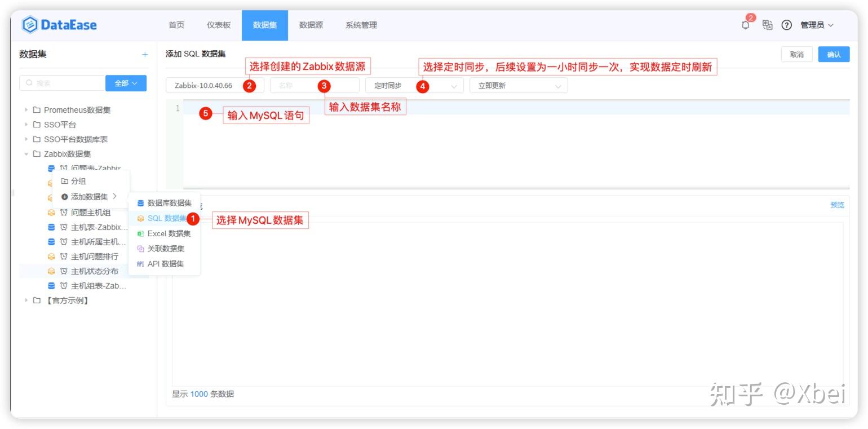868x429 pixels.
Task: Click the 确认 confirm button
Action: 834,54
